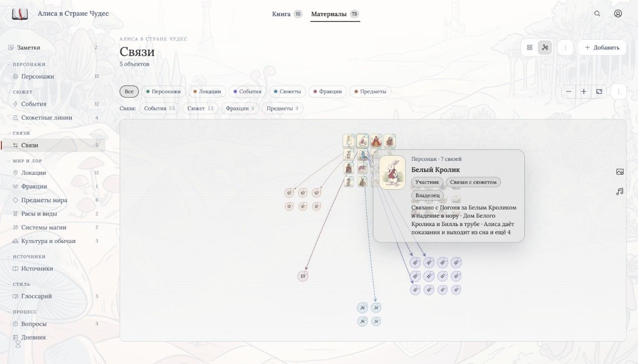Switch to the Книга tab
638x364 pixels.
[287, 14]
